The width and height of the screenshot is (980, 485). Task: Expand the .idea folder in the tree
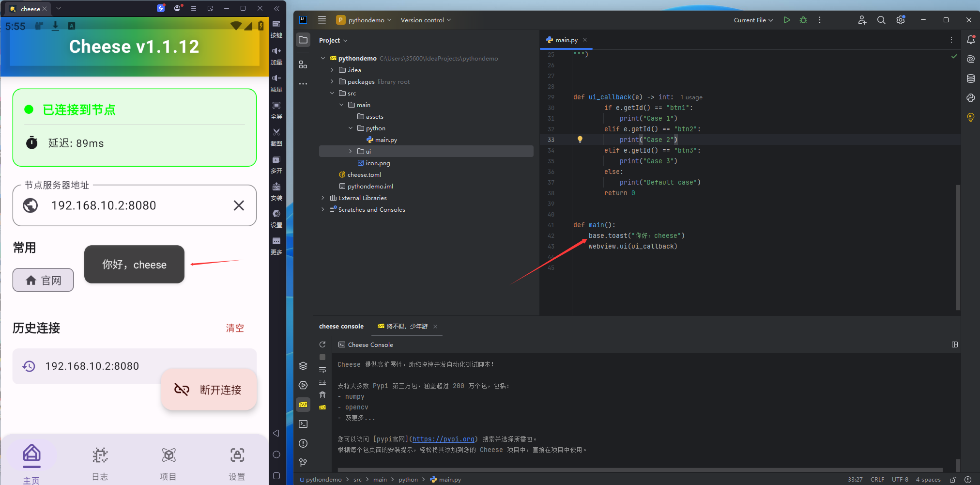[x=332, y=70]
